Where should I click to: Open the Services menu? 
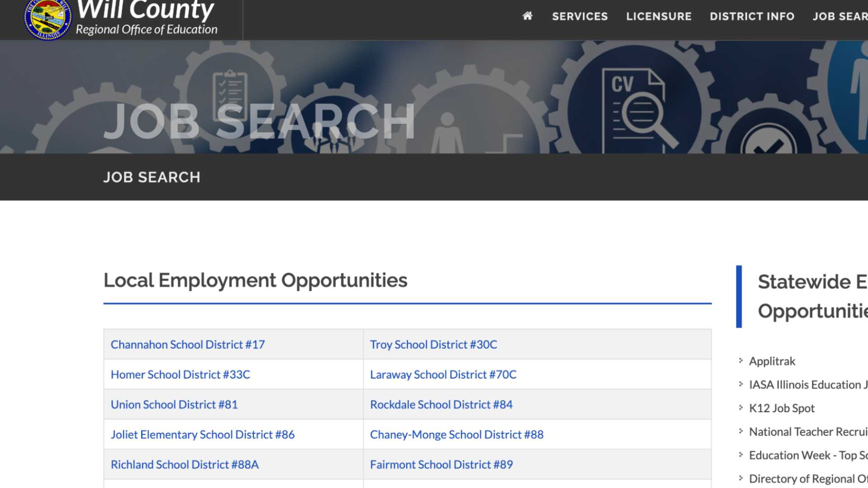tap(580, 16)
